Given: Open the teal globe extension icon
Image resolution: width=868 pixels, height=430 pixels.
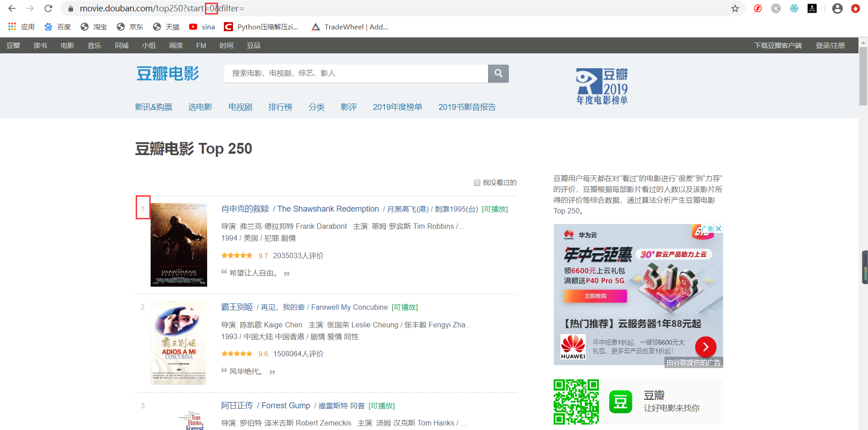Looking at the screenshot, I should click(x=794, y=9).
